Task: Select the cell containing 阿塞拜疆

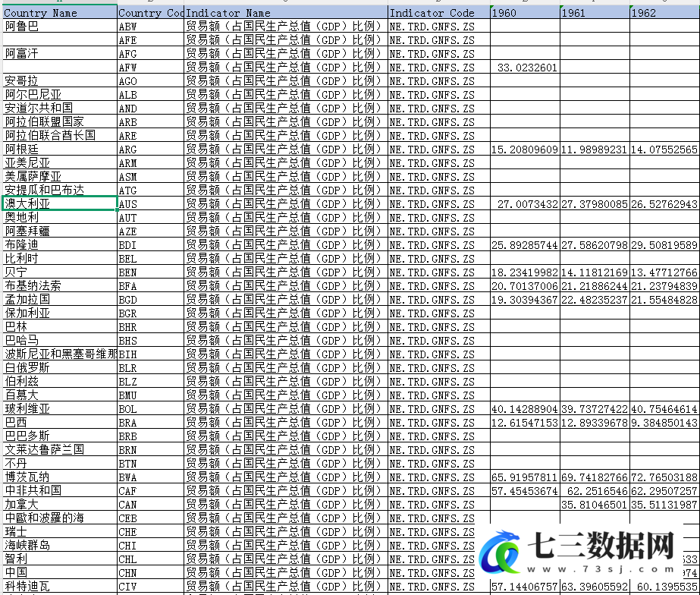Action: coord(59,231)
